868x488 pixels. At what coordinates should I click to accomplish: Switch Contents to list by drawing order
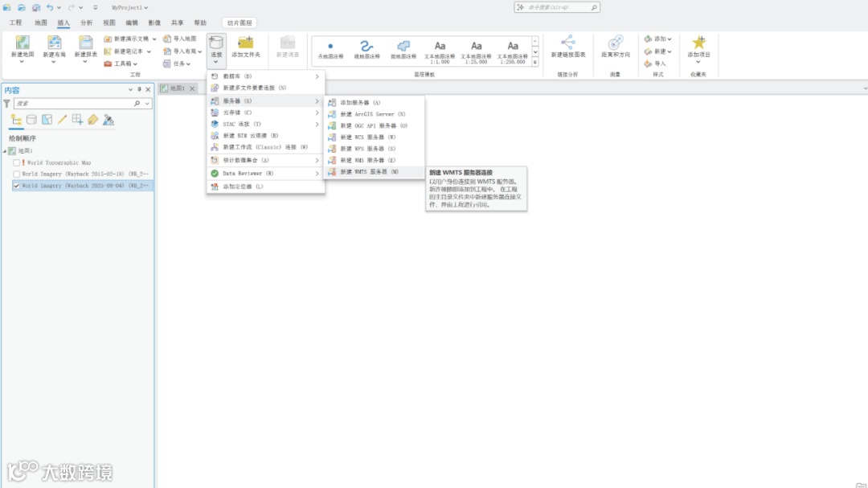coord(16,120)
